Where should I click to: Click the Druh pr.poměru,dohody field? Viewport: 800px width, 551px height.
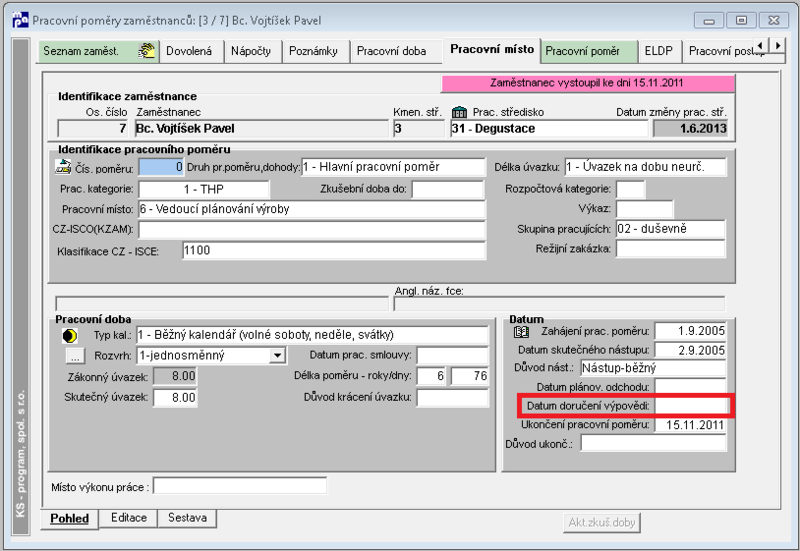point(393,167)
